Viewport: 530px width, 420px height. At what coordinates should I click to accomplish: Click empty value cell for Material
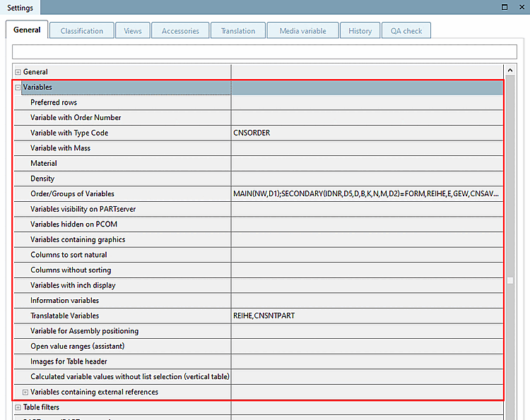click(x=367, y=163)
